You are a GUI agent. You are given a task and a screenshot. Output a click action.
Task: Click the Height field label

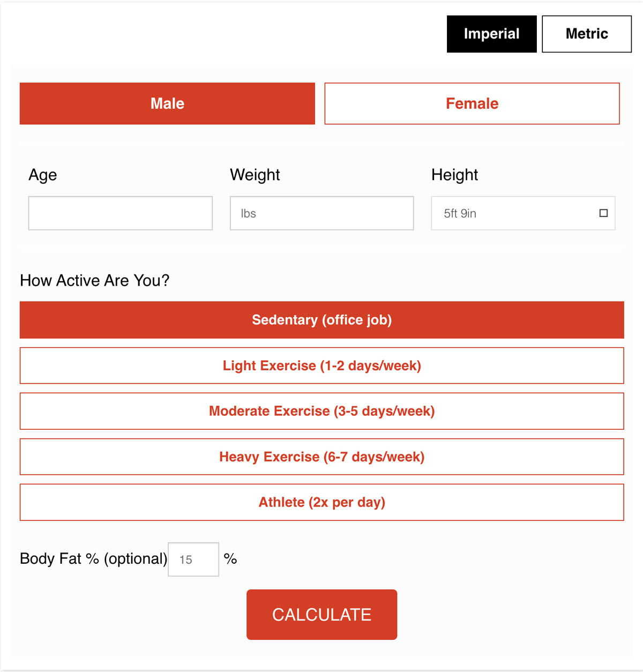(454, 175)
